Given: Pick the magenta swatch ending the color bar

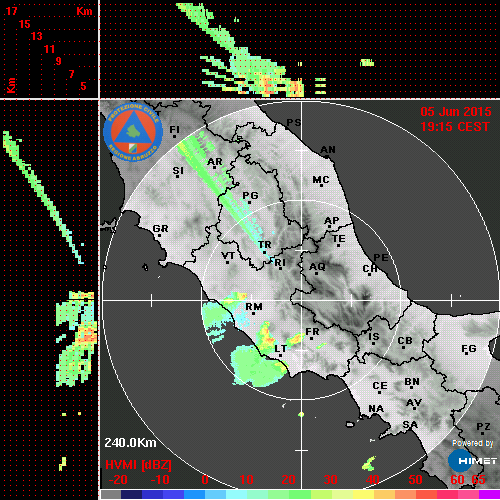Looking at the screenshot, I should 489,494.
